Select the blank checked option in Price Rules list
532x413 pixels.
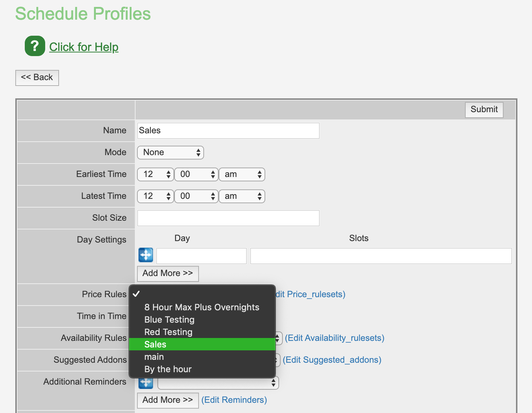pyautogui.click(x=202, y=294)
